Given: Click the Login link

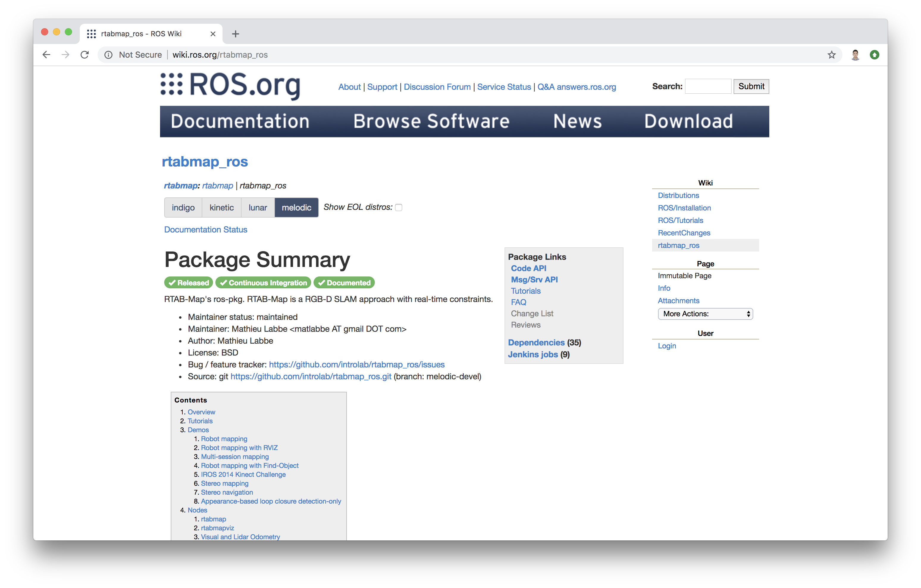Looking at the screenshot, I should coord(667,346).
